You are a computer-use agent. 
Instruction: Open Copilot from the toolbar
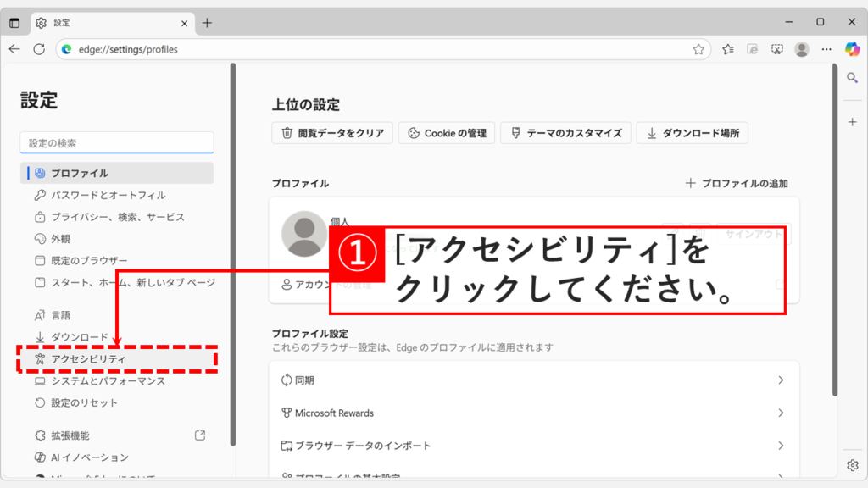851,48
